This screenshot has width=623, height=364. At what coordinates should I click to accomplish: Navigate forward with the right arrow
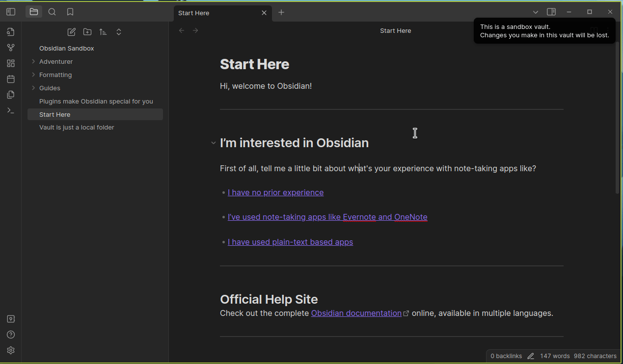[195, 30]
